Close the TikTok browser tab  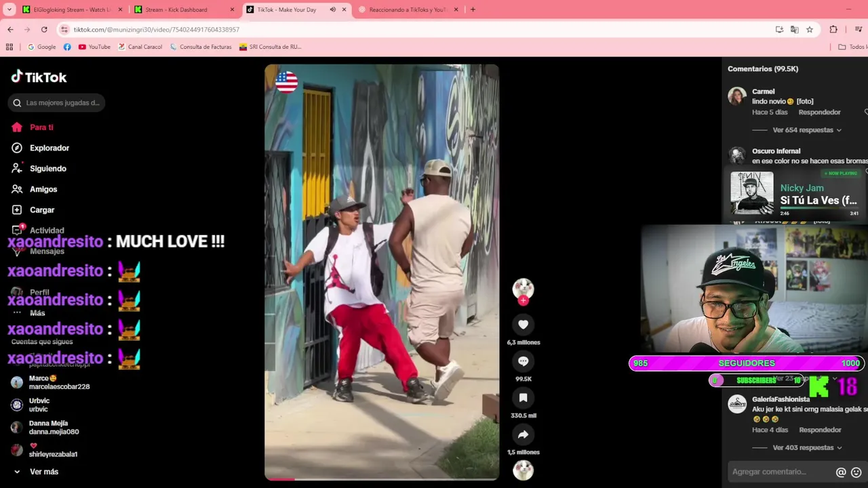click(x=344, y=9)
